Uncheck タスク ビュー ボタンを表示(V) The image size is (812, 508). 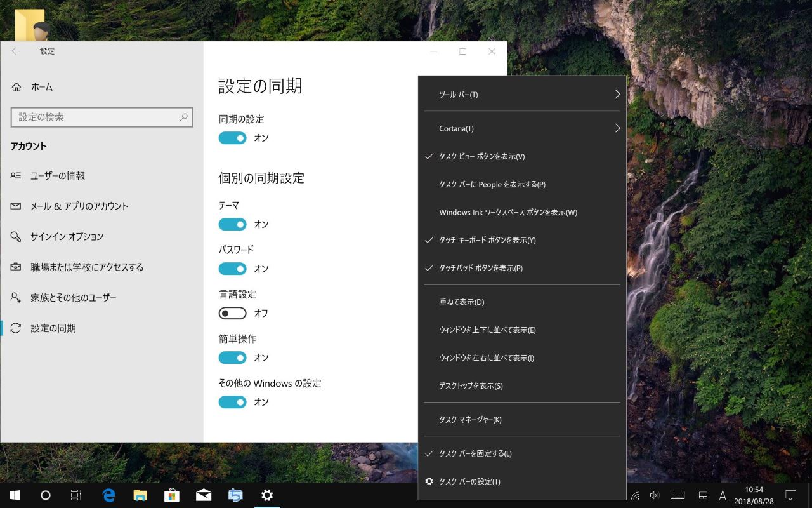click(522, 157)
